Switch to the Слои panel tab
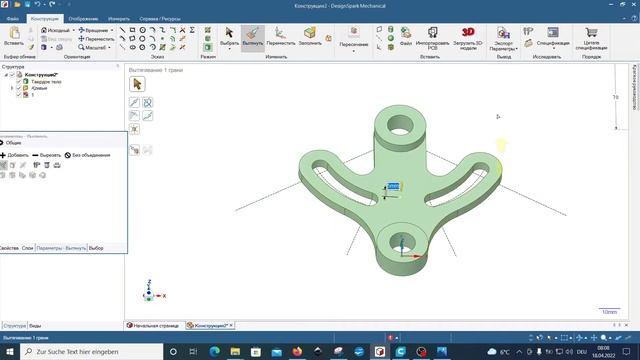Image resolution: width=640 pixels, height=360 pixels. coord(27,248)
